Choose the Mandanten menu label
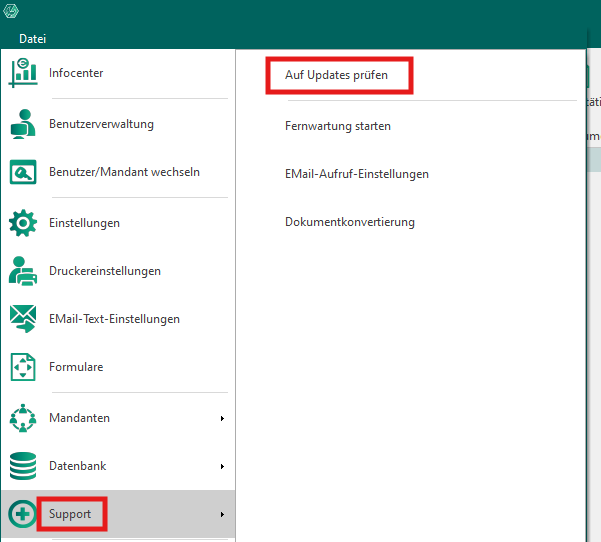The image size is (601, 542). click(79, 418)
